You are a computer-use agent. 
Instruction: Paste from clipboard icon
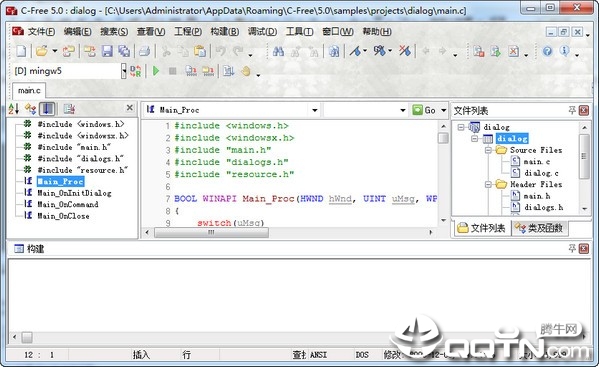click(200, 51)
